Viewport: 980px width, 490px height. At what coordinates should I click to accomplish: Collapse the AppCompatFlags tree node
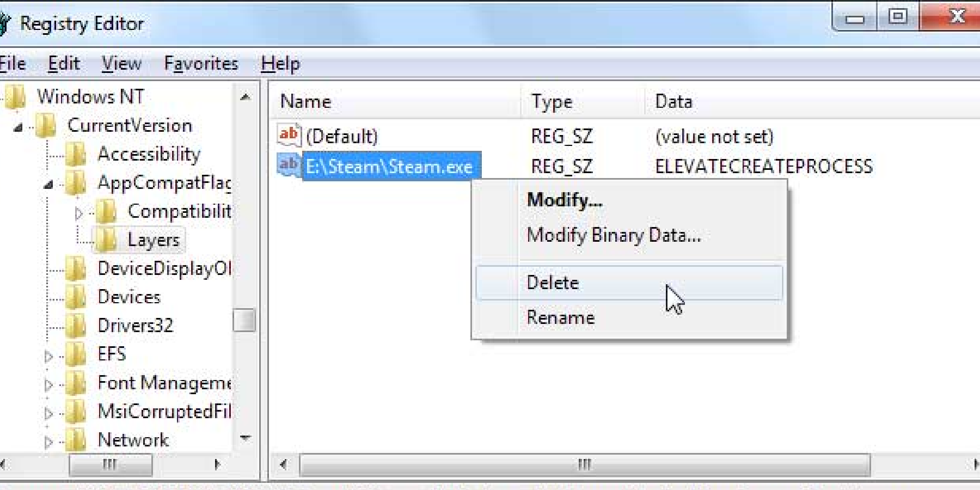point(48,185)
